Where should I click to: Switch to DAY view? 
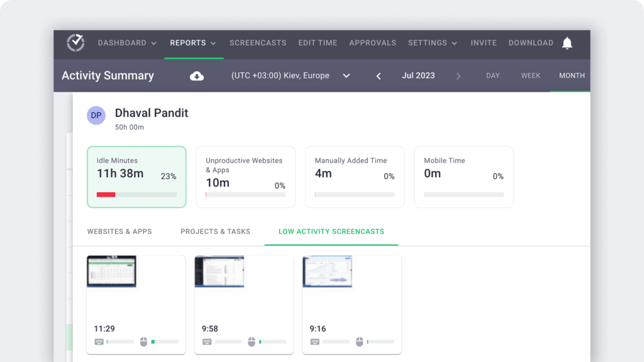[492, 75]
